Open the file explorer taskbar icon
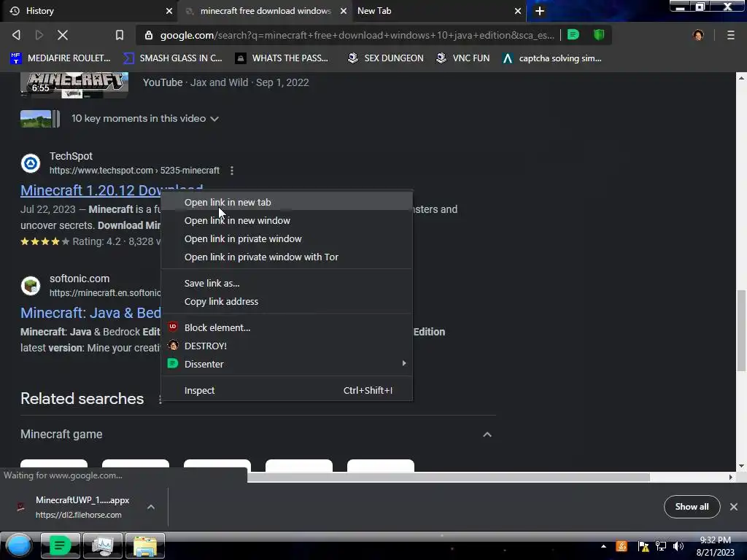This screenshot has width=747, height=560. (x=145, y=545)
